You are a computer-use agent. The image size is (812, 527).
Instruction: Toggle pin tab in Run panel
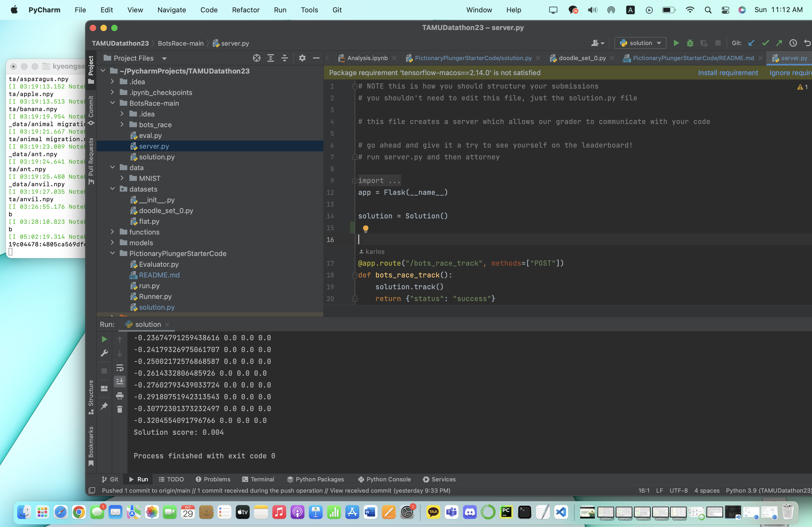[104, 406]
